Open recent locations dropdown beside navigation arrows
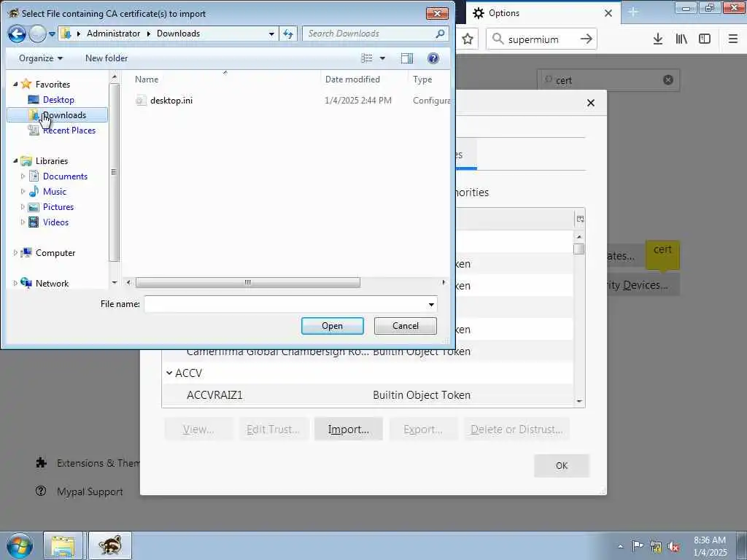 pyautogui.click(x=52, y=34)
